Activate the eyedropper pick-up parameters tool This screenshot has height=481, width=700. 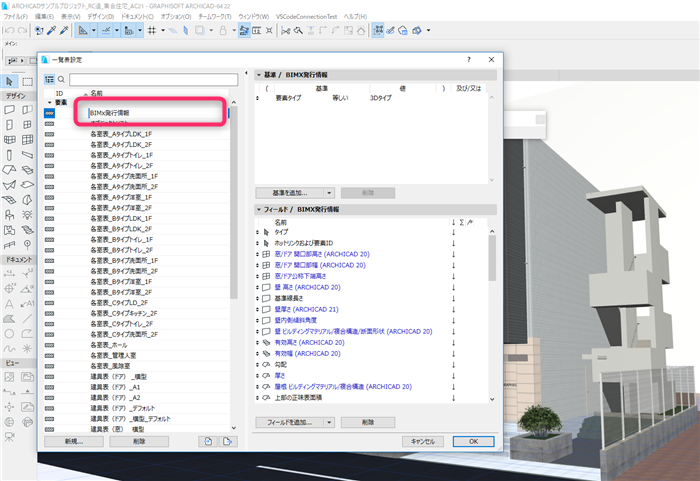click(x=52, y=30)
